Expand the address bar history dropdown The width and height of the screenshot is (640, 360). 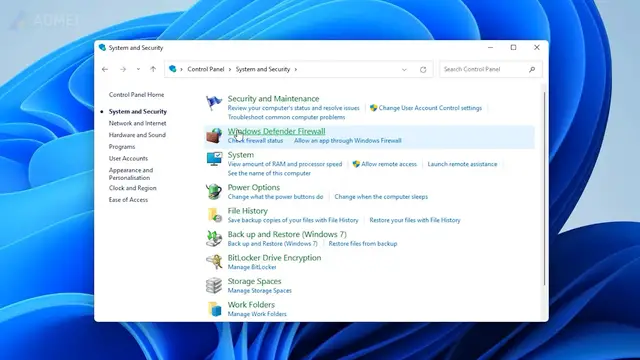(x=404, y=70)
